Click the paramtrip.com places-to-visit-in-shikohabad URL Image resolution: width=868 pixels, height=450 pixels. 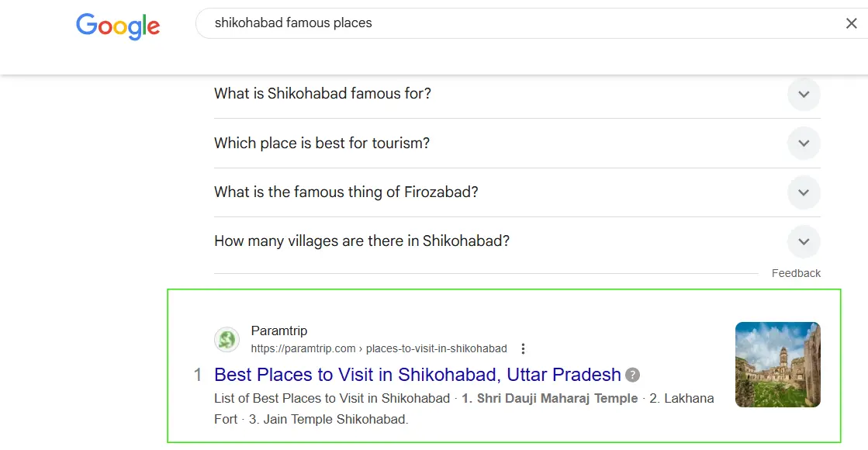(x=379, y=348)
